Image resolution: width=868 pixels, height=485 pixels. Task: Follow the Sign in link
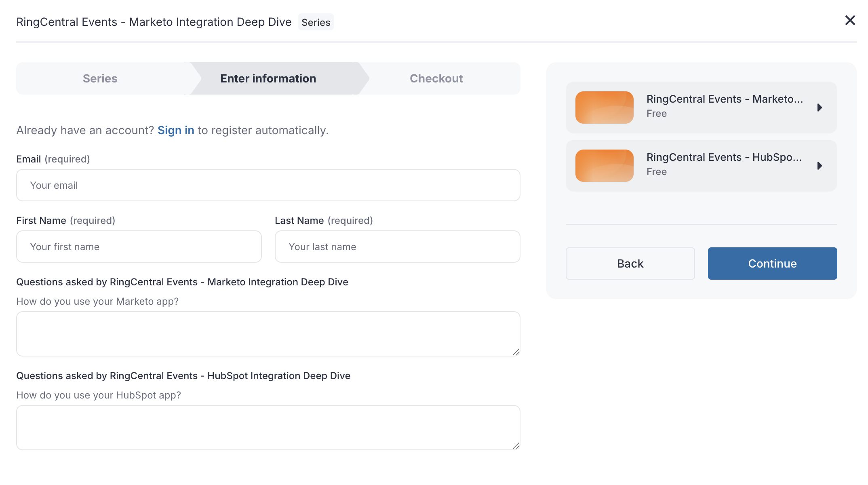click(x=176, y=130)
